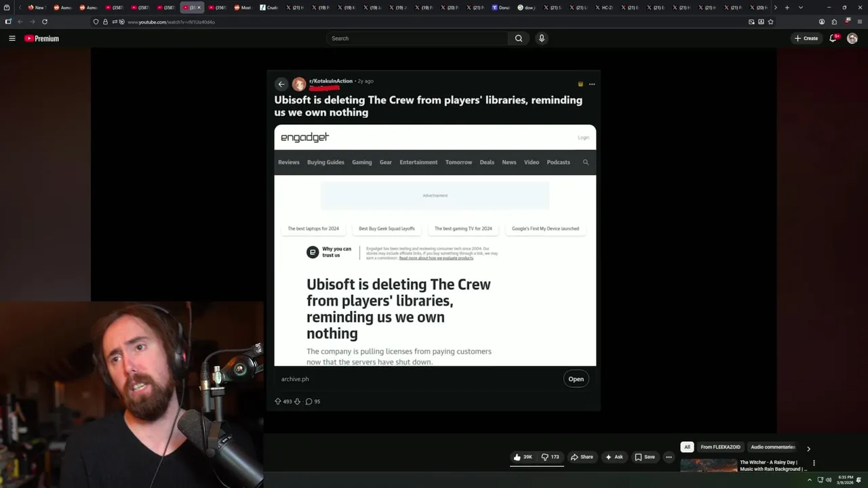This screenshot has width=868, height=488.
Task: Save the video to a playlist
Action: 645,457
